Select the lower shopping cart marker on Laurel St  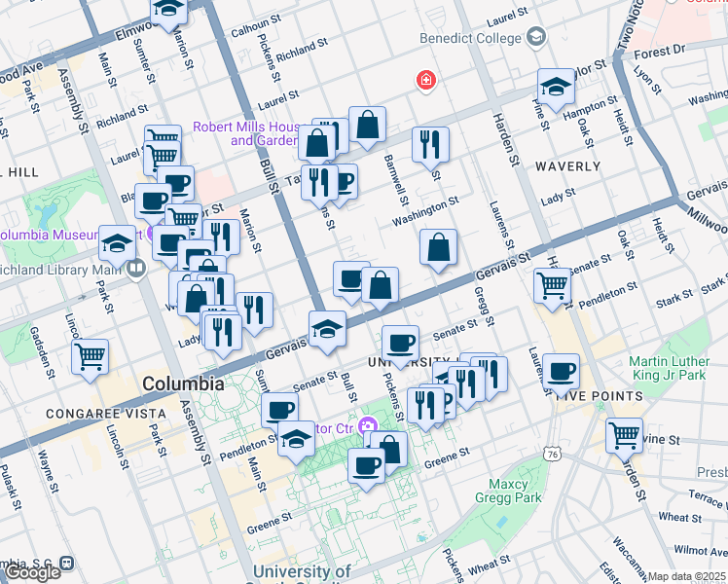[x=163, y=158]
